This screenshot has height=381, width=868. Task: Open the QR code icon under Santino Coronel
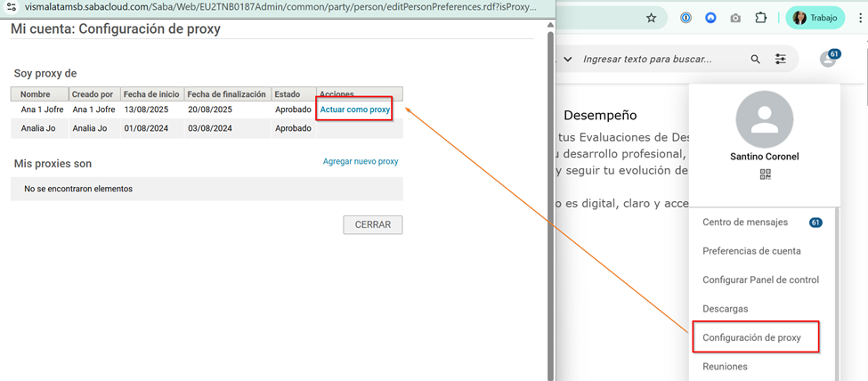tap(765, 174)
